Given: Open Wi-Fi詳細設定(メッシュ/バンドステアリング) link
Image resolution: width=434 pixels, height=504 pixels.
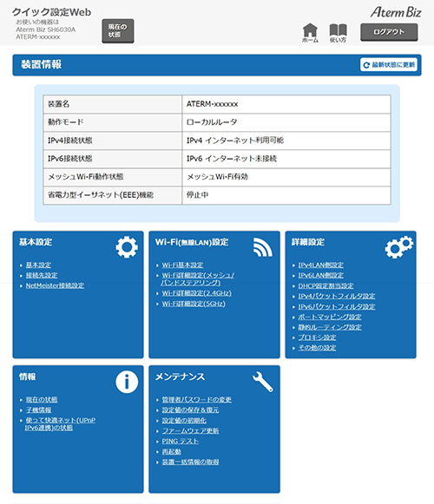Looking at the screenshot, I should coord(198,278).
